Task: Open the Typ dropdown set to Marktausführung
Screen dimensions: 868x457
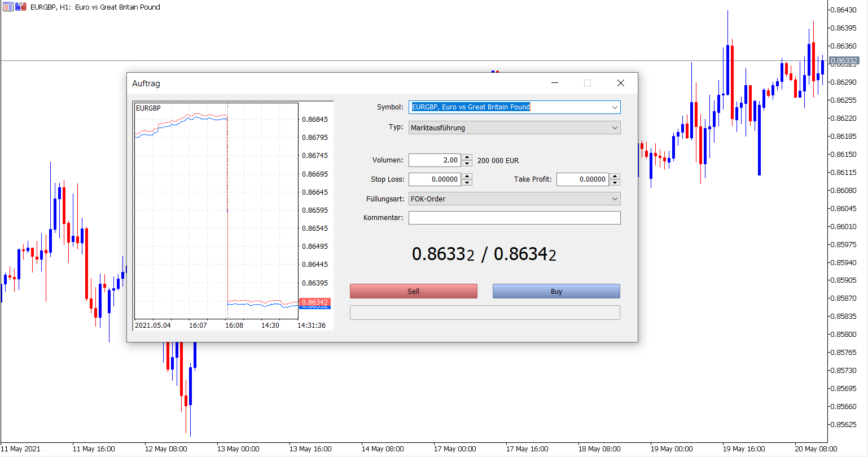Action: point(514,128)
